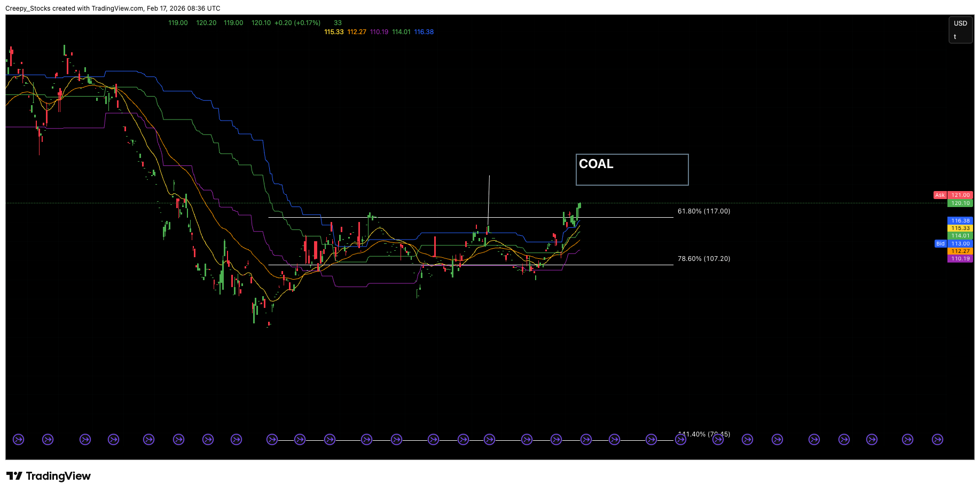Click the red 121.00 ask price label
980x492 pixels.
point(960,195)
